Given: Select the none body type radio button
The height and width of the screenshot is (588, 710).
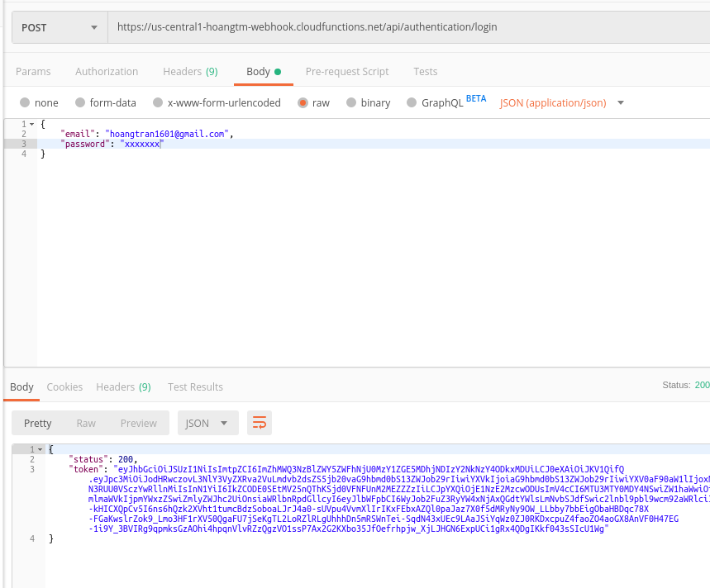Looking at the screenshot, I should pos(26,103).
